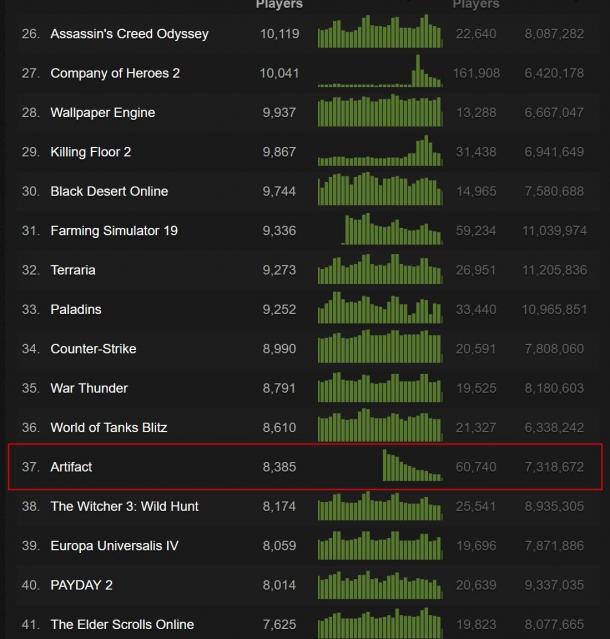The width and height of the screenshot is (610, 639).
Task: Click the PAYDAY 2 player chart
Action: click(x=380, y=584)
